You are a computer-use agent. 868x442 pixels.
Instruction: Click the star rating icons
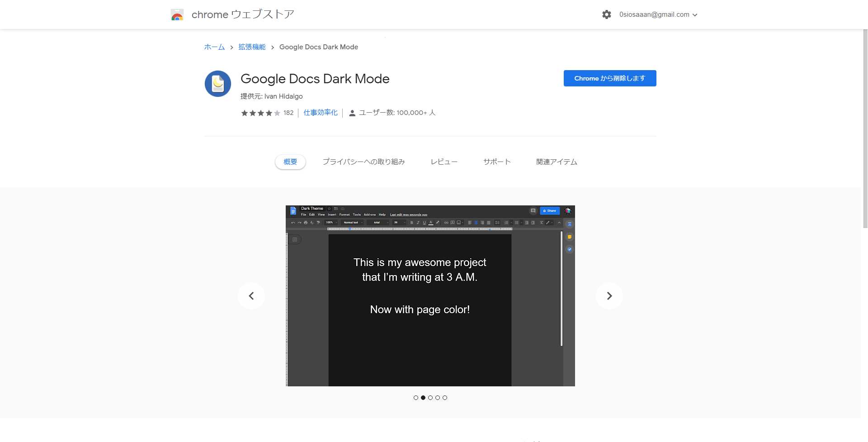coord(261,113)
